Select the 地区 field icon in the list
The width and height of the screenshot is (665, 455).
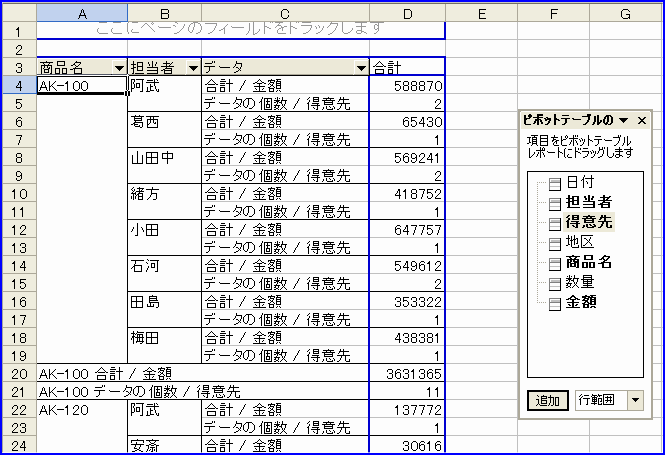click(x=554, y=244)
